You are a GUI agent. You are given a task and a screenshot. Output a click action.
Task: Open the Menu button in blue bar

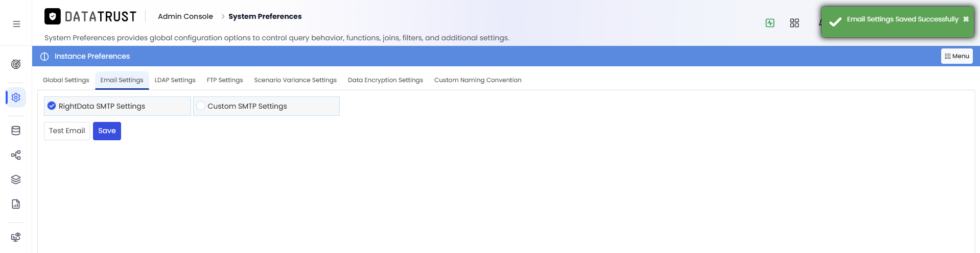[x=956, y=56]
